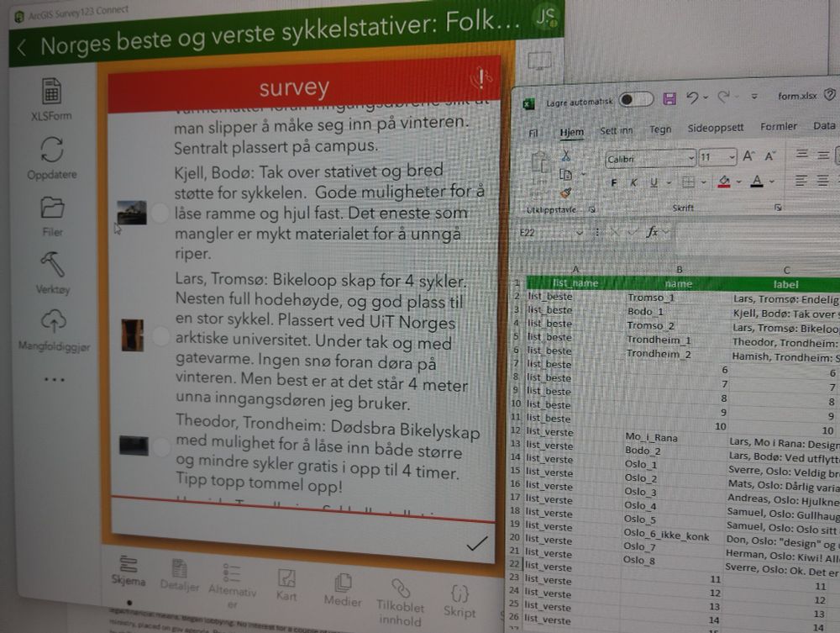Open the fill color dropdown arrow
This screenshot has height=633, width=840.
[738, 182]
